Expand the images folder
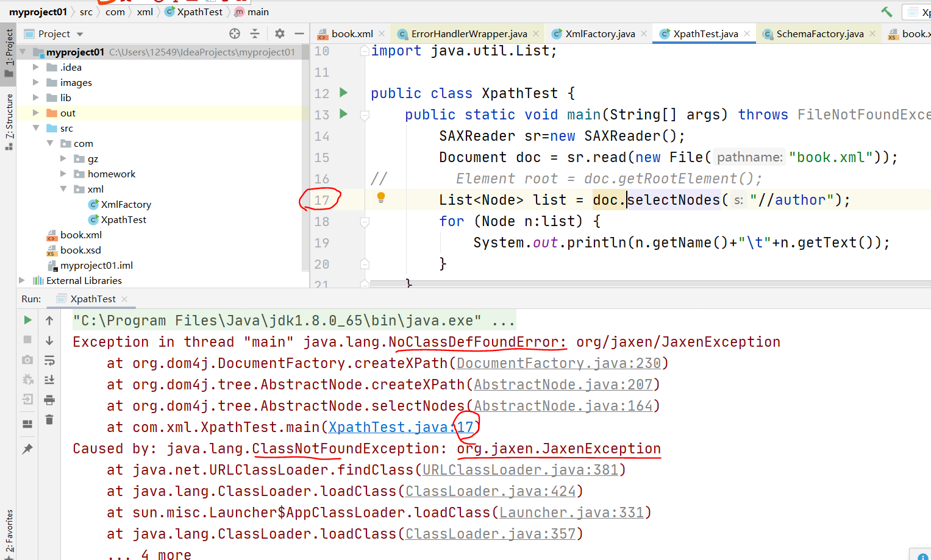Viewport: 931px width, 560px height. coord(36,82)
